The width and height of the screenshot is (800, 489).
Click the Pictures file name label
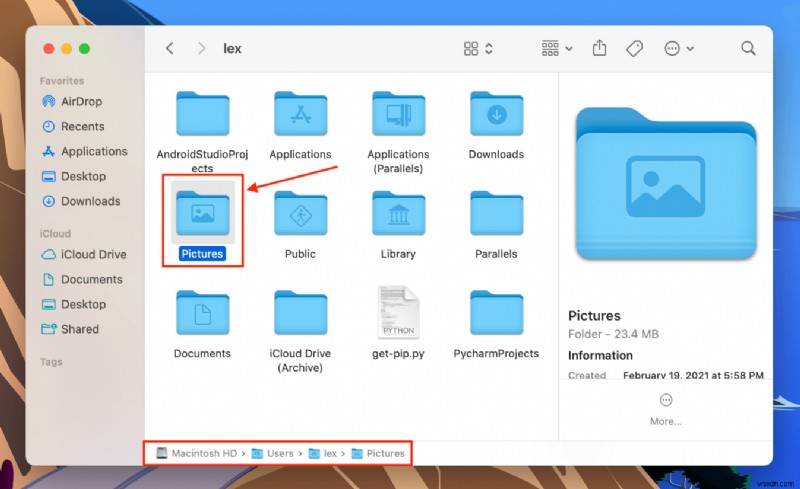(203, 254)
